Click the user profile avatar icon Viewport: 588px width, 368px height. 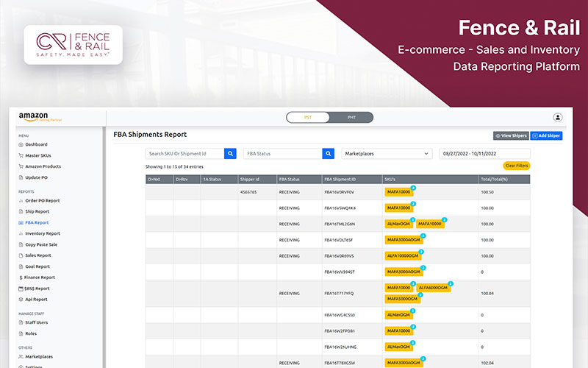point(558,117)
